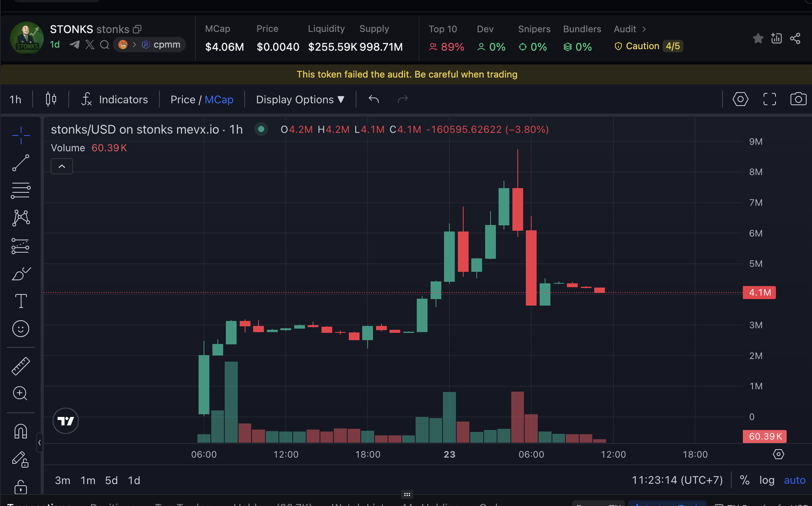Search the token with magnifier icon
This screenshot has width=812, height=506.
(x=104, y=45)
